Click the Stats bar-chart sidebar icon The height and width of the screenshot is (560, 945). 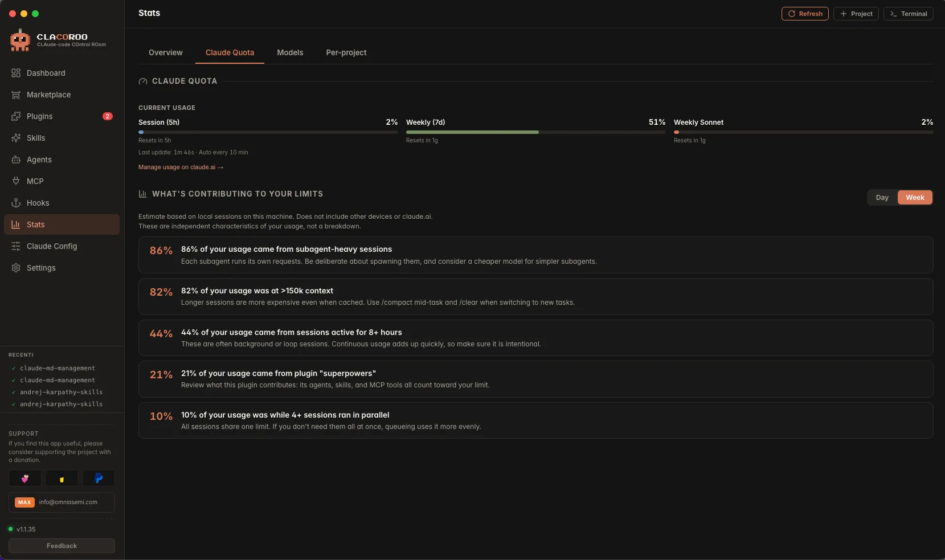16,224
